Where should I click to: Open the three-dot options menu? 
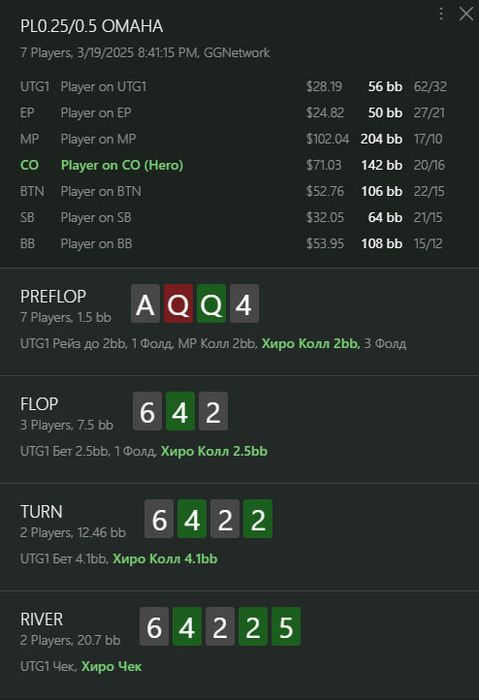click(441, 14)
